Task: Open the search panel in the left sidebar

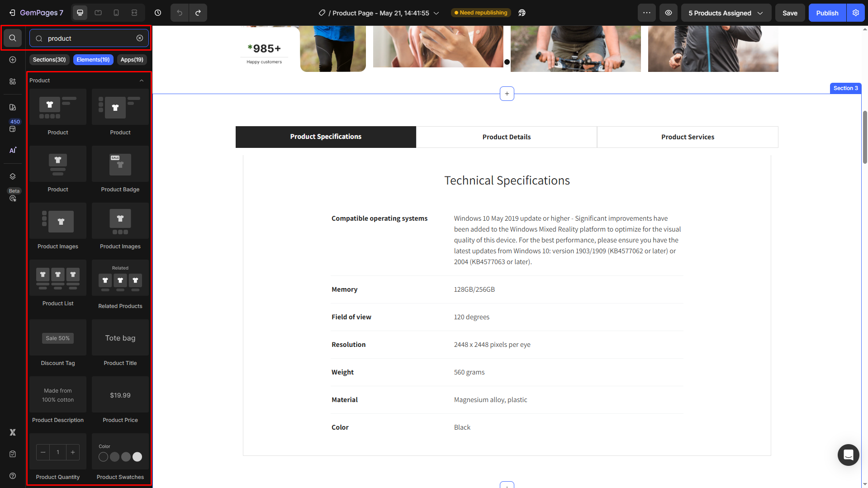Action: 13,38
